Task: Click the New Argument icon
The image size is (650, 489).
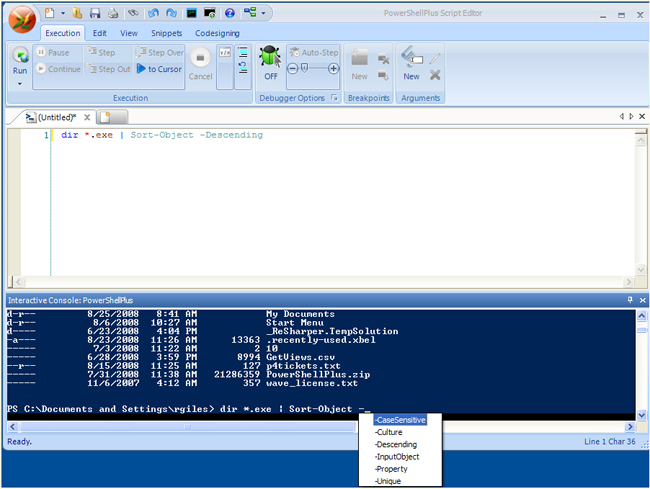Action: tap(411, 59)
